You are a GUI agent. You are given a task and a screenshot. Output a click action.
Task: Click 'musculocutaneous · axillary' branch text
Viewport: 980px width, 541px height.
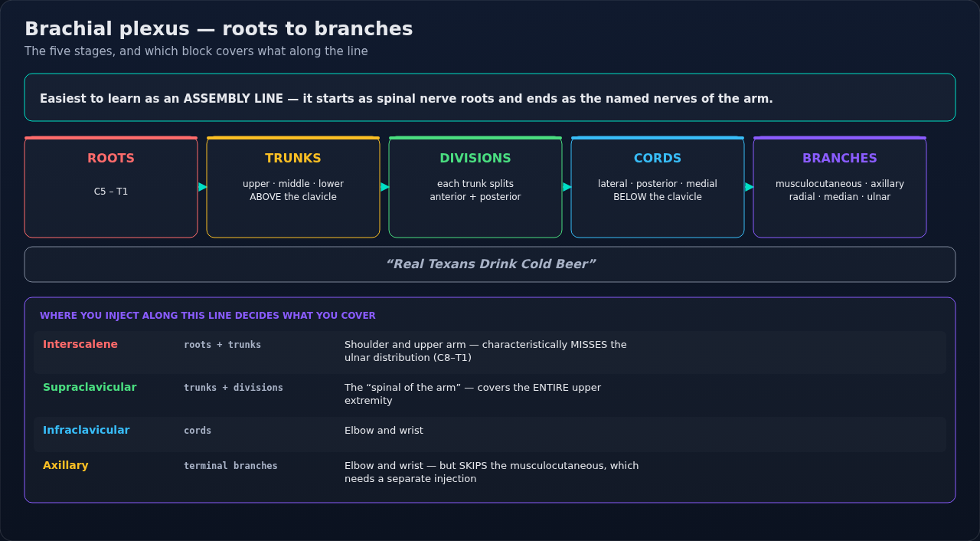(840, 184)
